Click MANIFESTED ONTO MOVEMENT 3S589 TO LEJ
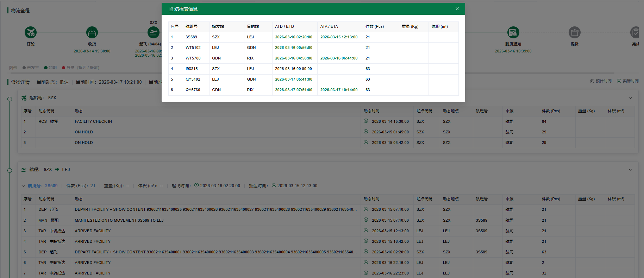The height and width of the screenshot is (278, 644). tap(119, 220)
